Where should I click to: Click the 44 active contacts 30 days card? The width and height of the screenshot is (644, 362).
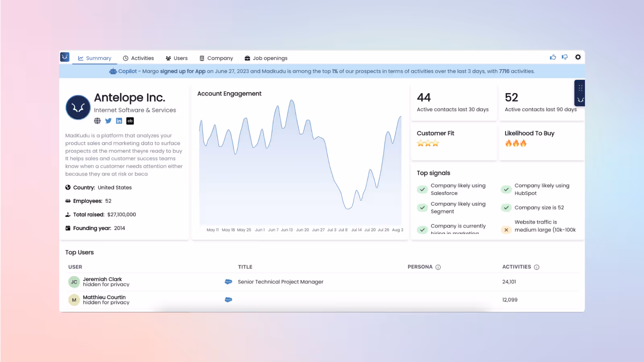[x=454, y=103]
